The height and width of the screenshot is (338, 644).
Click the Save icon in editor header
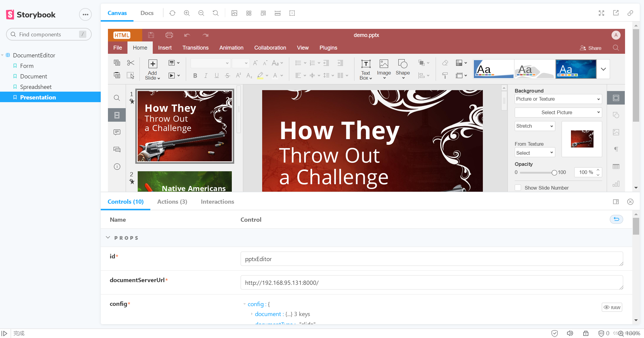point(151,35)
